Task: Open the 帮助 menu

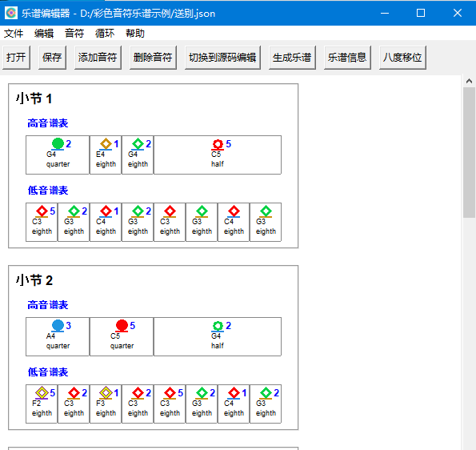Action: 135,33
